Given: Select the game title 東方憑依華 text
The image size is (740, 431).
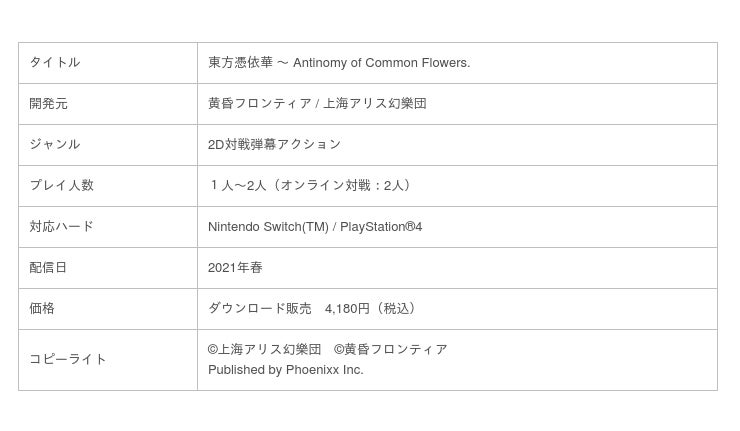Looking at the screenshot, I should pyautogui.click(x=240, y=63).
